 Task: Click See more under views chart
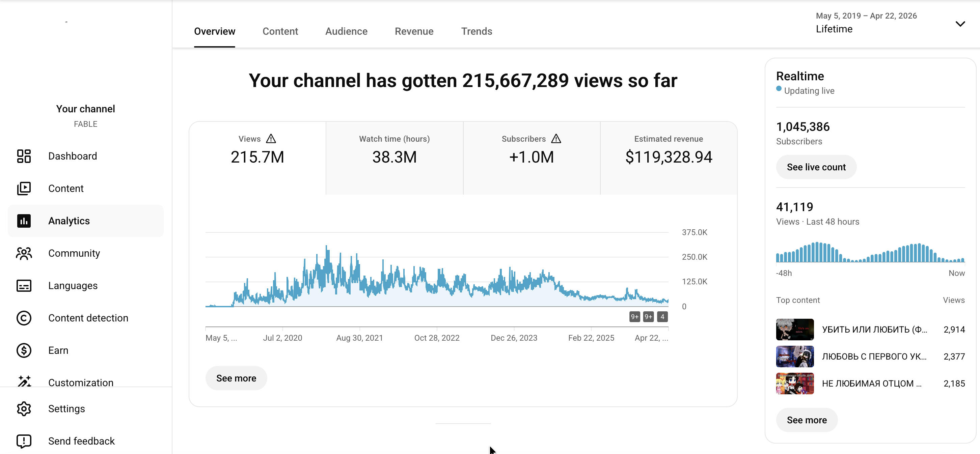pos(236,378)
